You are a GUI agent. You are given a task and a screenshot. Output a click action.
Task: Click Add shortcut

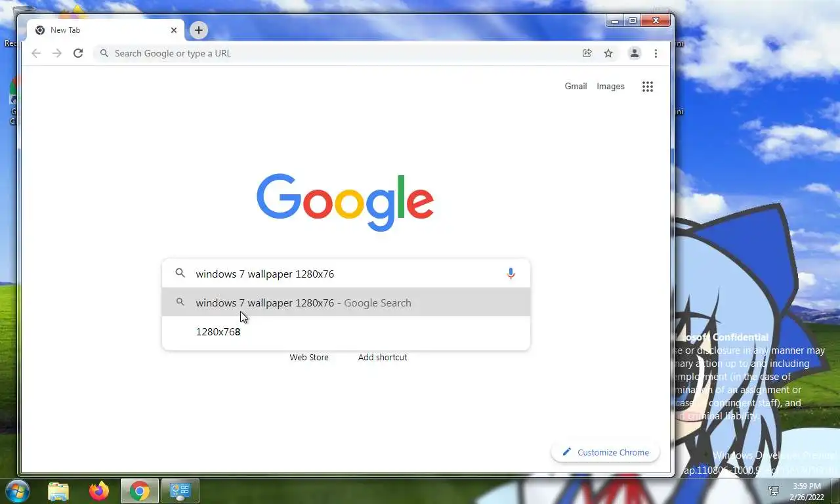[383, 357]
